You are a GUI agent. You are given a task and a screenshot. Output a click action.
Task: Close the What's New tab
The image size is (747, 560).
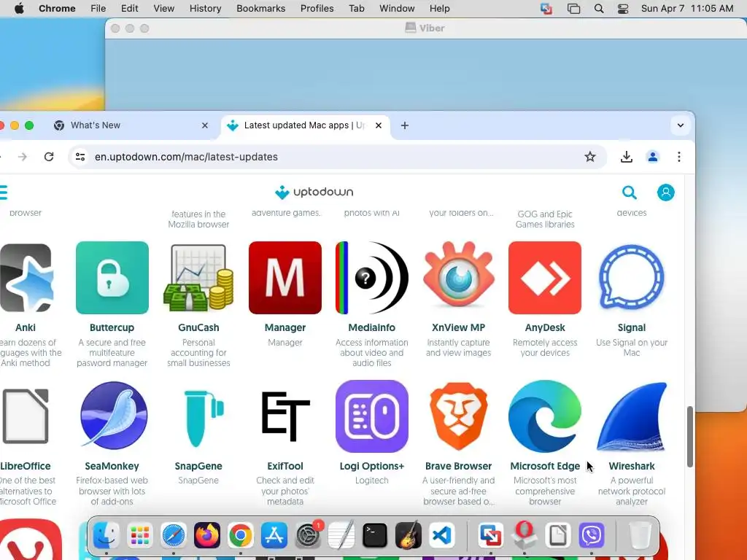[x=205, y=125]
